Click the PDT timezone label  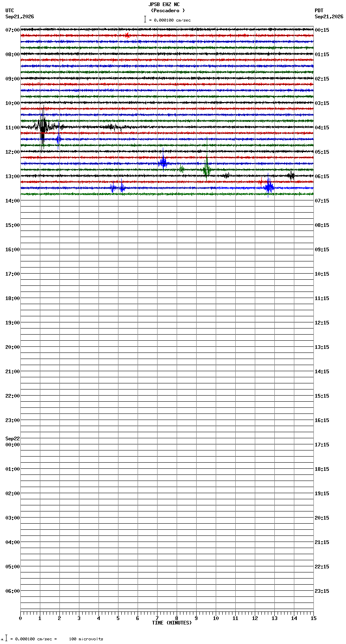[319, 11]
